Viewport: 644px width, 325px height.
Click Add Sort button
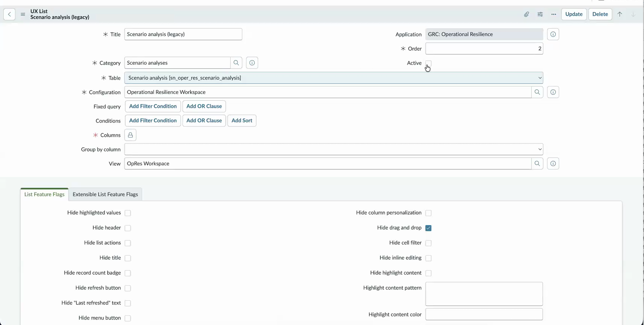click(242, 121)
